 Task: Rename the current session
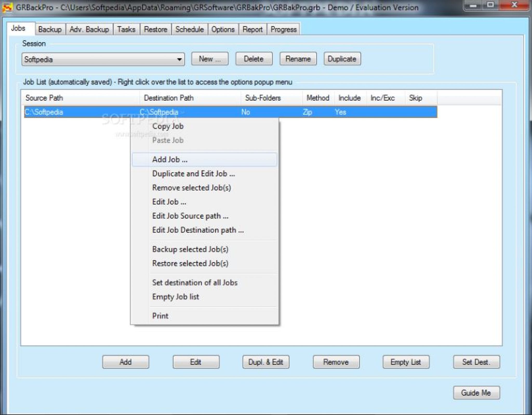pyautogui.click(x=298, y=59)
